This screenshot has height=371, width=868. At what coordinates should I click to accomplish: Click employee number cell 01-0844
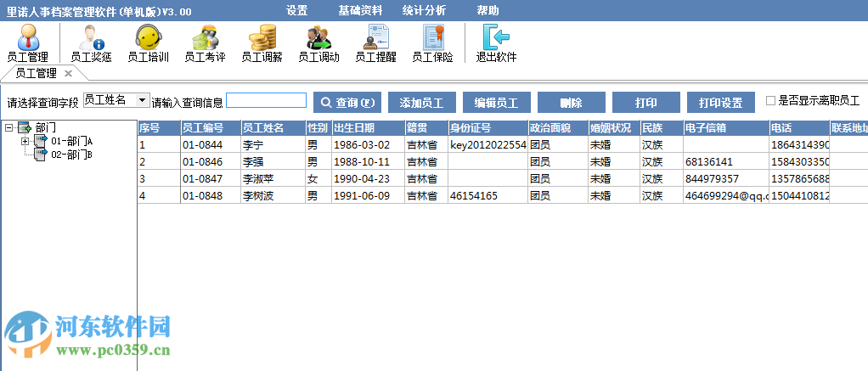click(x=211, y=145)
